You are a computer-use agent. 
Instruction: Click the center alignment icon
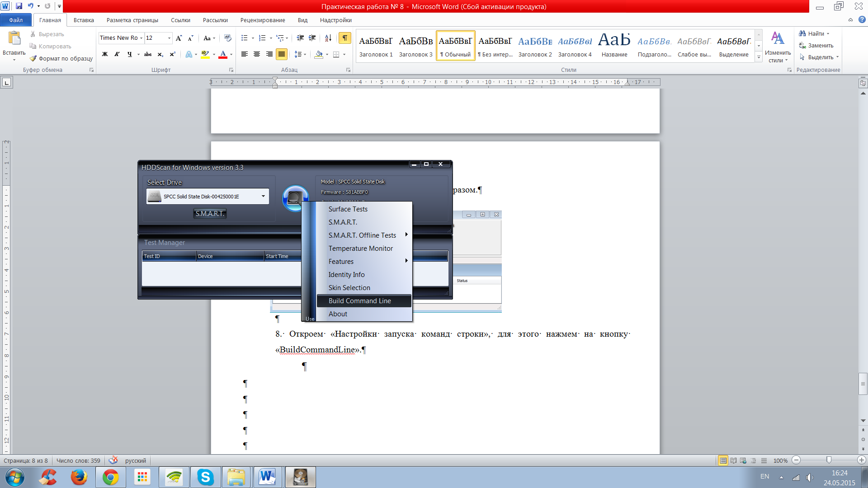pos(257,54)
